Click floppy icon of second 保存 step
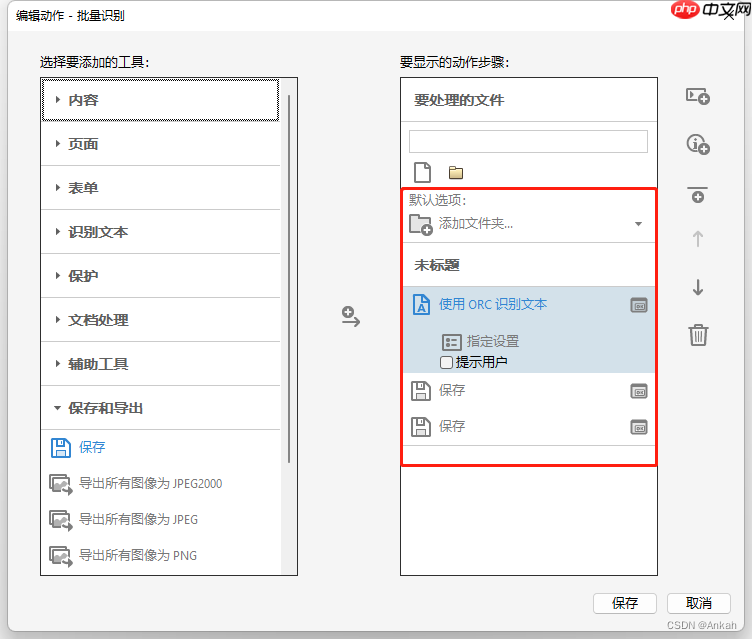Image resolution: width=752 pixels, height=639 pixels. coord(421,426)
